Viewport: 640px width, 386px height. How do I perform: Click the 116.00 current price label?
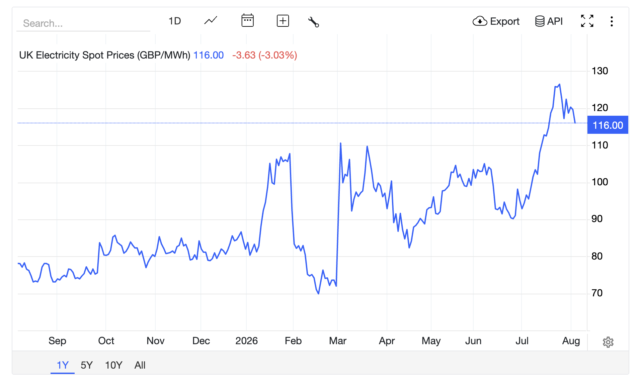[x=607, y=125]
